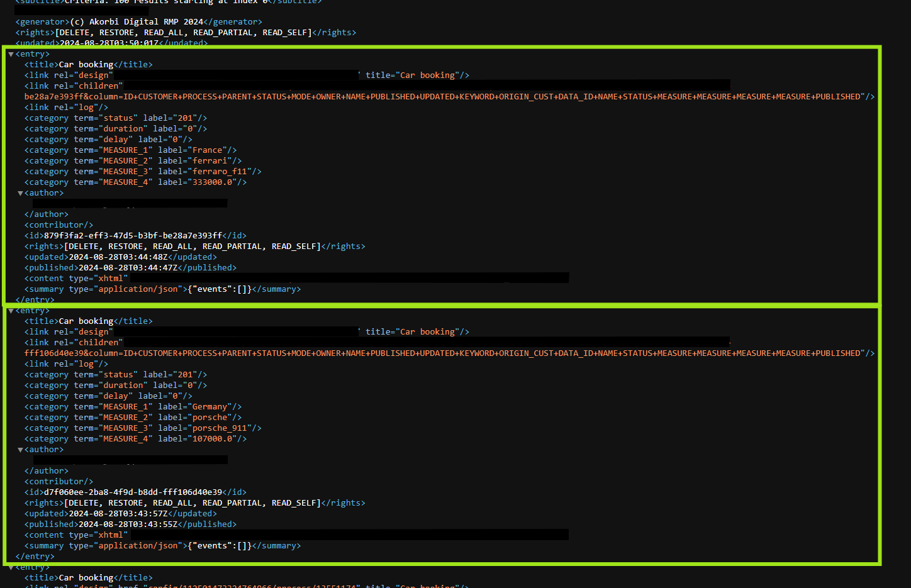Click the status category line in the ferrari entry
This screenshot has height=588, width=911.
coord(116,118)
